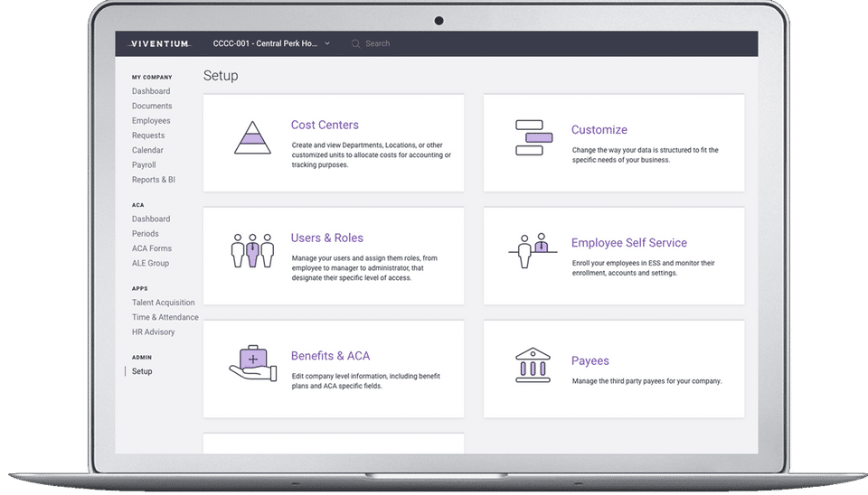
Task: Open Calendar in the sidebar
Action: tap(147, 151)
